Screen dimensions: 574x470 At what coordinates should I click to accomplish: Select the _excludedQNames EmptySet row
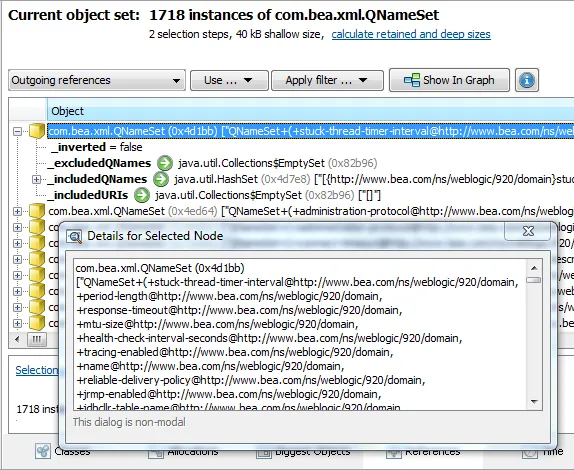(213, 163)
